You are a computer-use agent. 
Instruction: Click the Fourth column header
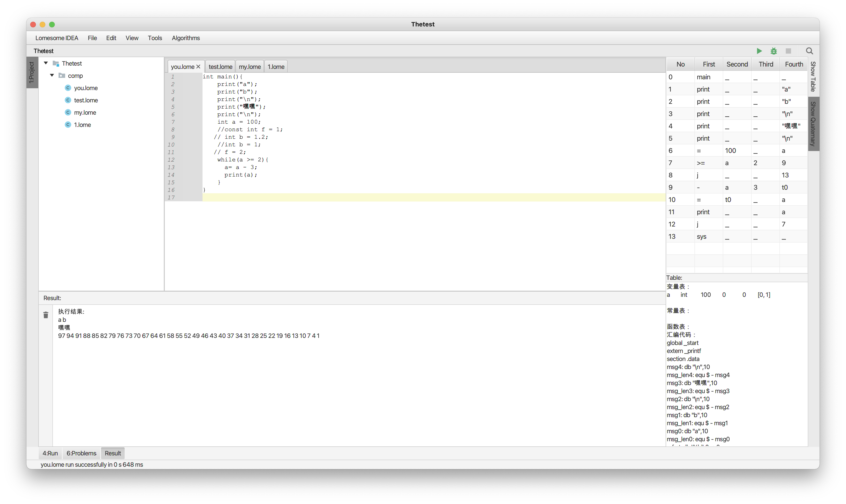pyautogui.click(x=794, y=64)
